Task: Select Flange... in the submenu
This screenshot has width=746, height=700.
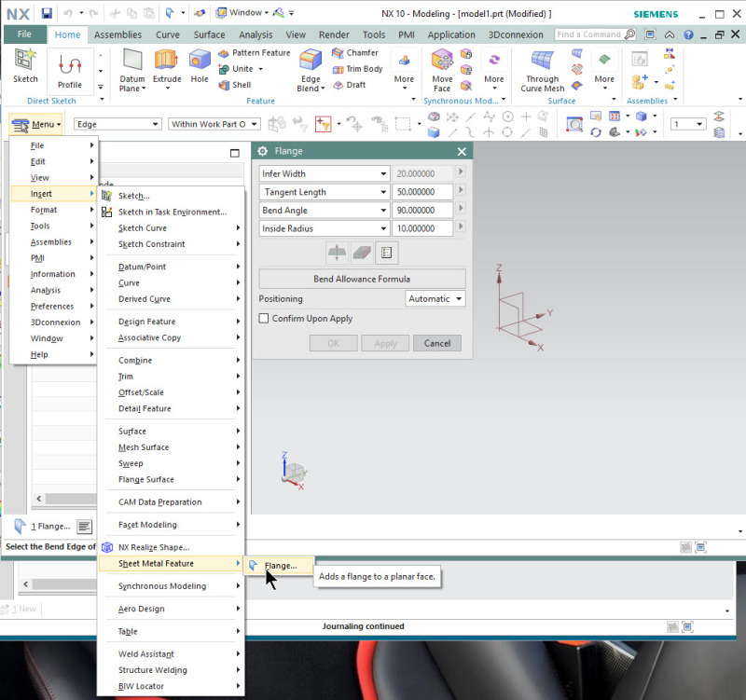Action: coord(279,566)
